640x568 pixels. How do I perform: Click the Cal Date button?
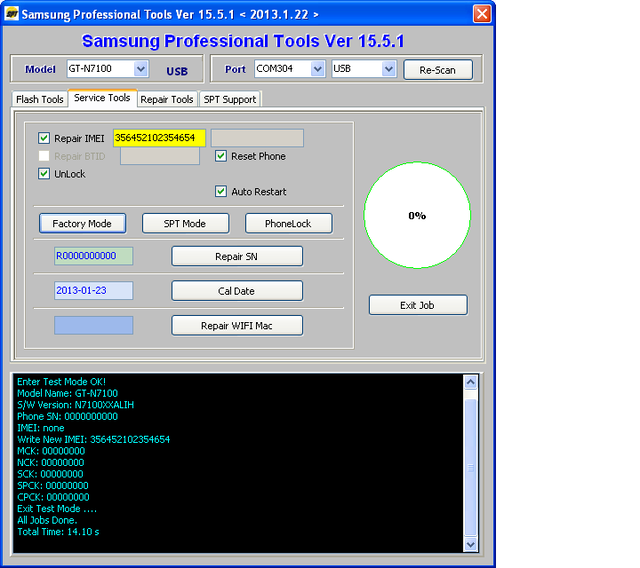tap(237, 291)
